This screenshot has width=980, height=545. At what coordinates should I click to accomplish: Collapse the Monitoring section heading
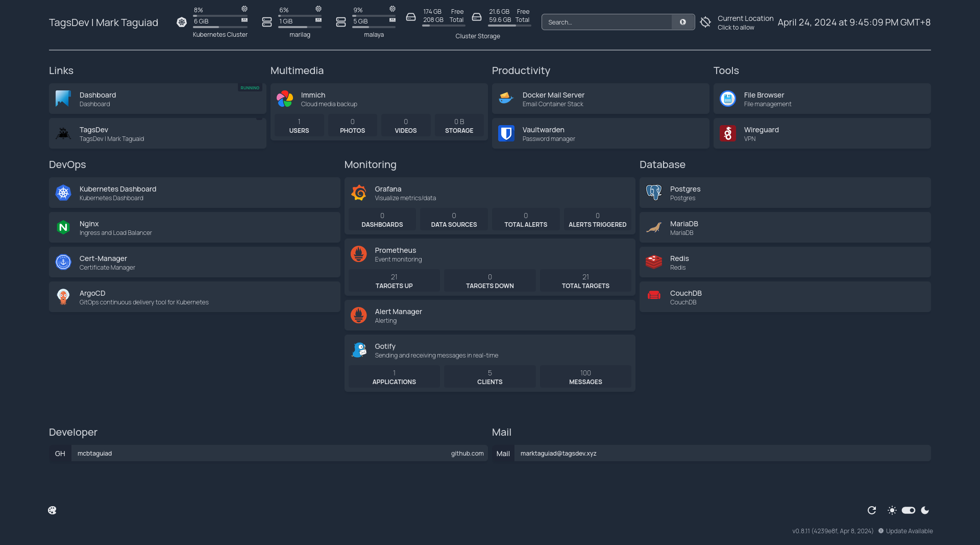[370, 164]
